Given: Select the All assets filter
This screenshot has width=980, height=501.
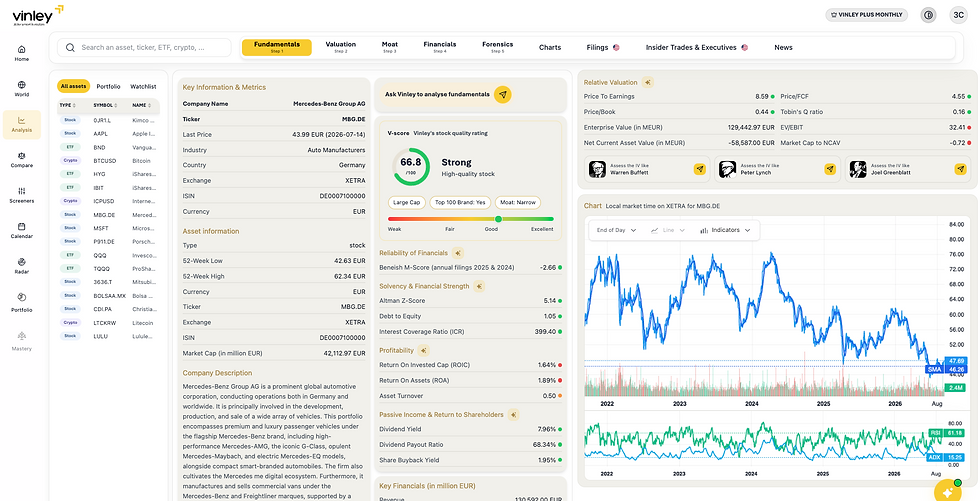Looking at the screenshot, I should 73,86.
